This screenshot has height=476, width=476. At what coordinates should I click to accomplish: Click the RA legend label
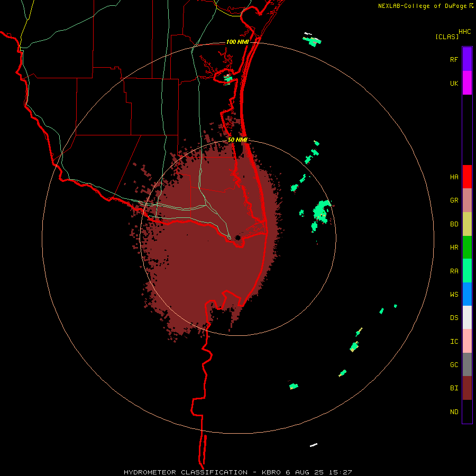click(x=454, y=271)
